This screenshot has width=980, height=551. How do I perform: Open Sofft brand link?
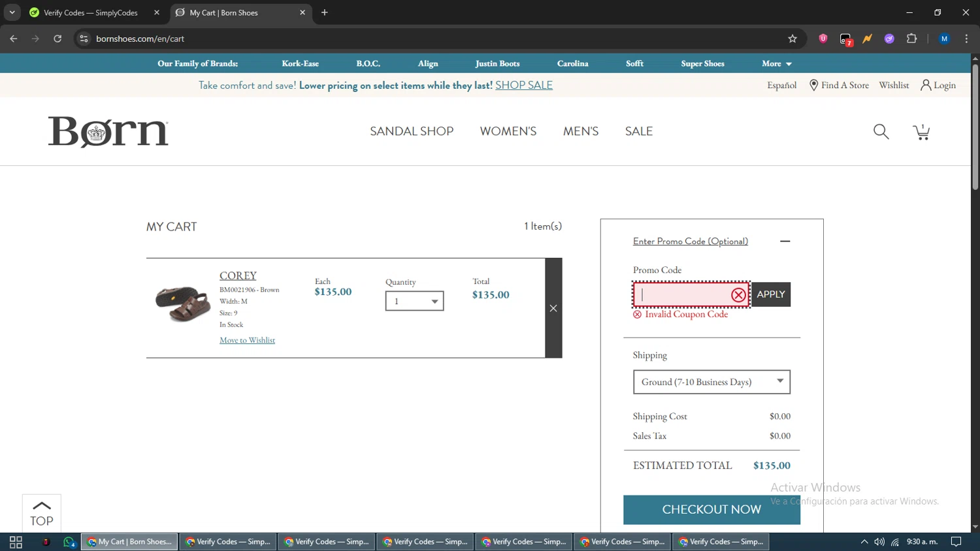pos(634,63)
